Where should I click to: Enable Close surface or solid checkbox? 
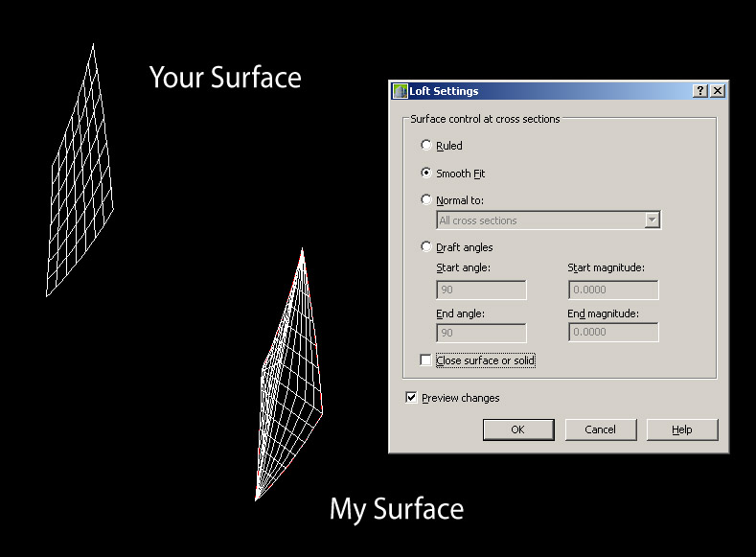[x=425, y=360]
